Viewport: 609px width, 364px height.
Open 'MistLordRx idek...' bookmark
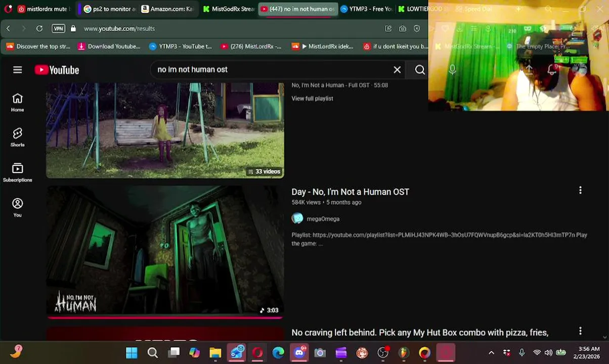[x=323, y=47]
